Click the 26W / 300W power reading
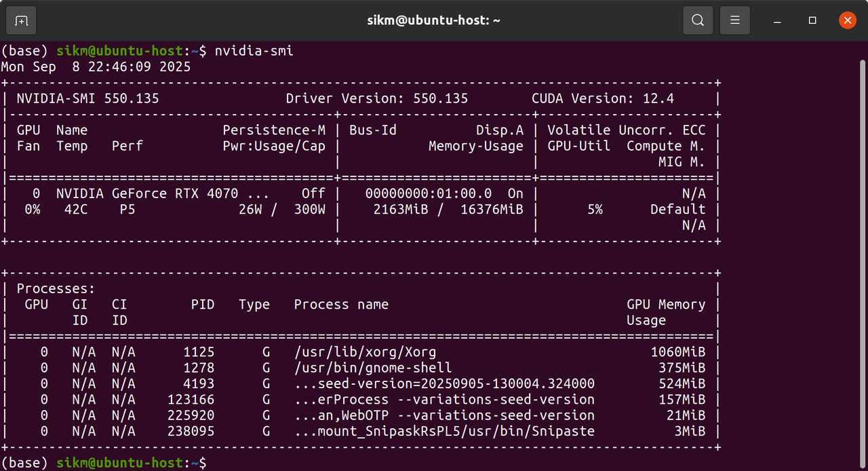Screen dimensions: 868x471 point(282,209)
